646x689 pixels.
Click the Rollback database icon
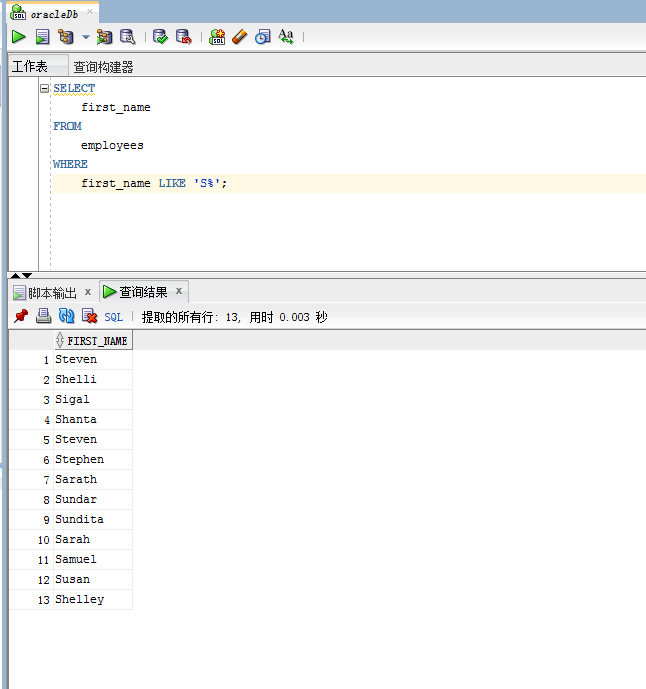pos(184,37)
